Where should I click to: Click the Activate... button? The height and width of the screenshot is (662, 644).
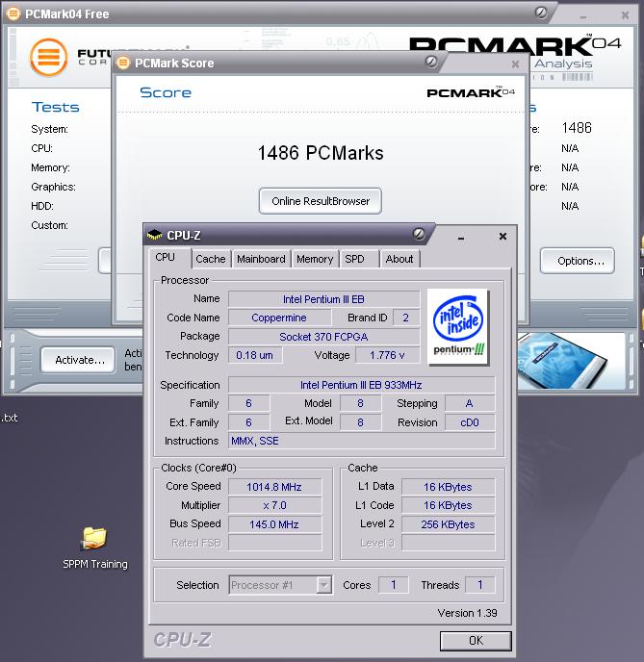[x=78, y=360]
